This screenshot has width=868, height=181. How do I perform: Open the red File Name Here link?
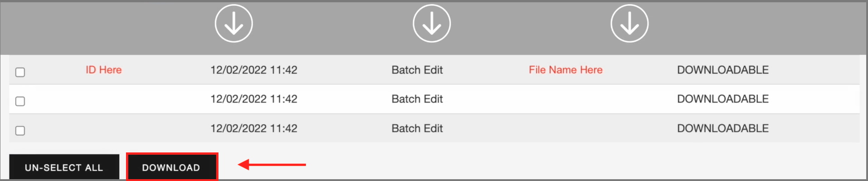(x=566, y=70)
